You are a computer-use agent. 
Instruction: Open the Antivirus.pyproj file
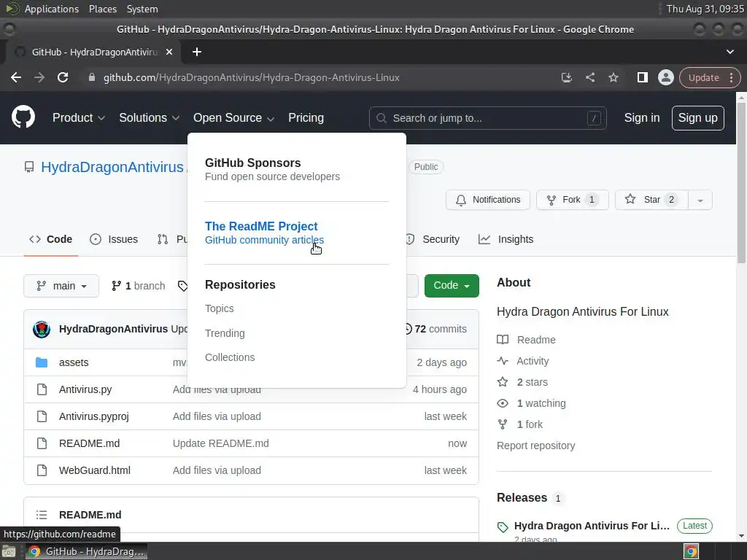pos(94,416)
